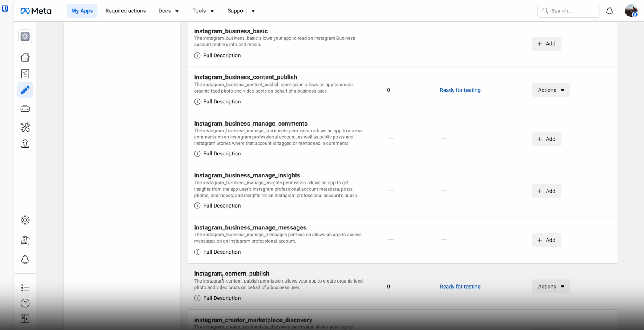Click info icon for instagram_business_manage_messages description
Image resolution: width=644 pixels, height=330 pixels.
pos(197,252)
